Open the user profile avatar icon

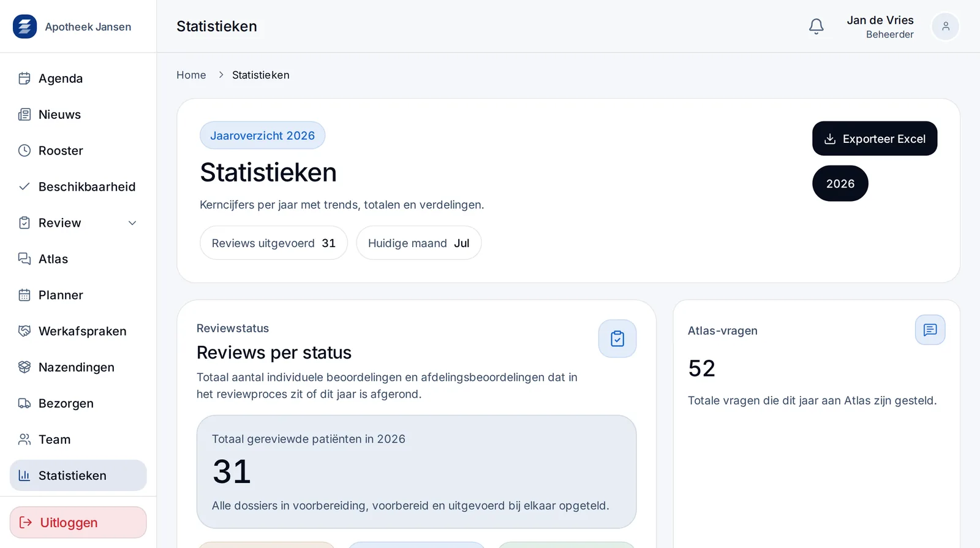tap(945, 26)
